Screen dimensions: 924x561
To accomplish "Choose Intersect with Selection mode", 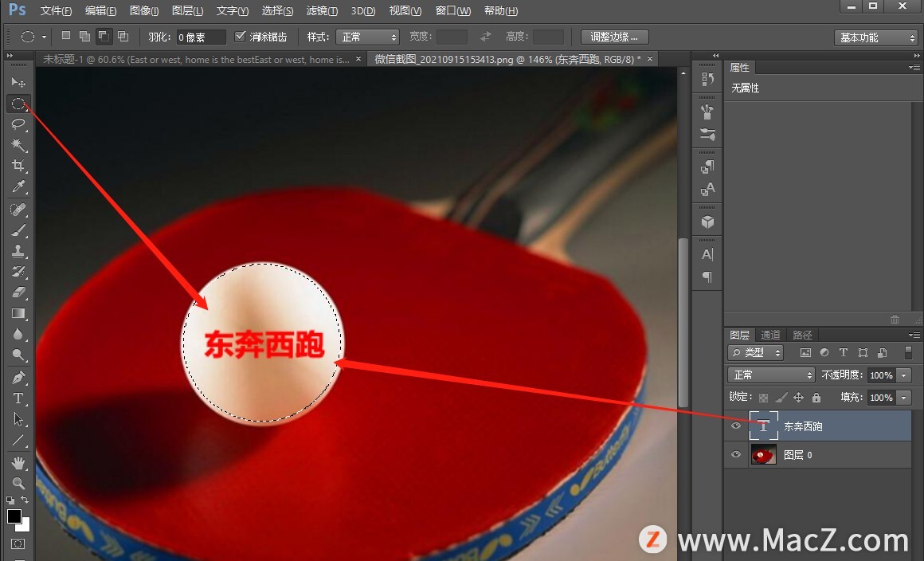I will [x=123, y=37].
